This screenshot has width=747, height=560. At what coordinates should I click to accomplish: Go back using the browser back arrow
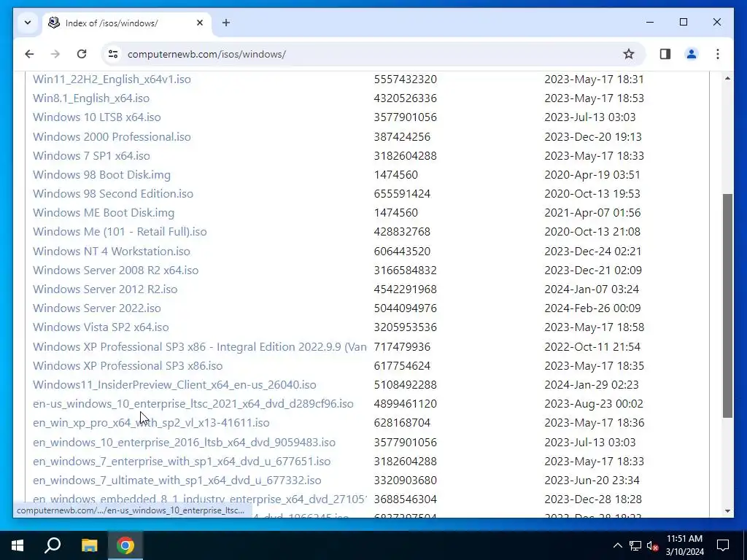29,54
